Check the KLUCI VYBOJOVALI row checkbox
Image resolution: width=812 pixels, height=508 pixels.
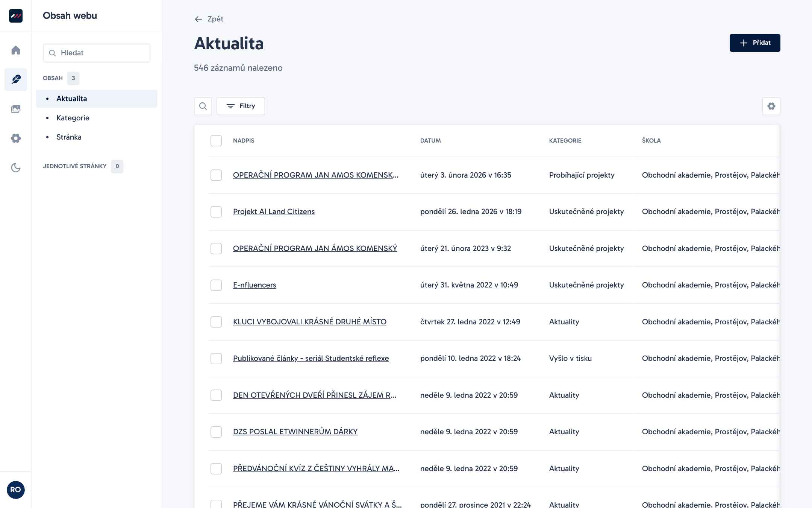(x=216, y=322)
